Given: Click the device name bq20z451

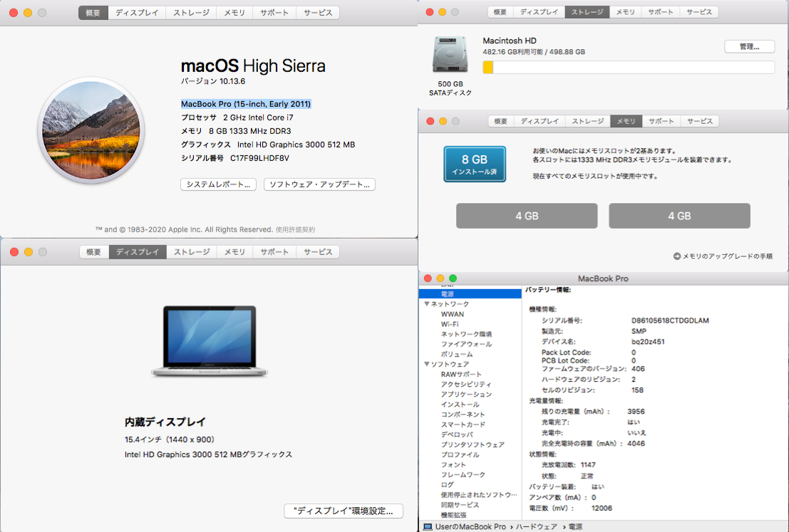Looking at the screenshot, I should click(648, 342).
